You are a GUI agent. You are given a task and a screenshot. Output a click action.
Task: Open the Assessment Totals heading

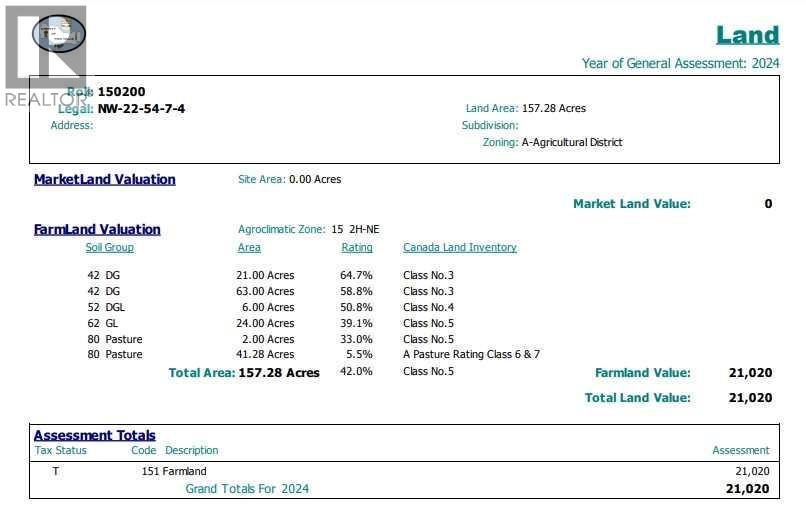(95, 435)
